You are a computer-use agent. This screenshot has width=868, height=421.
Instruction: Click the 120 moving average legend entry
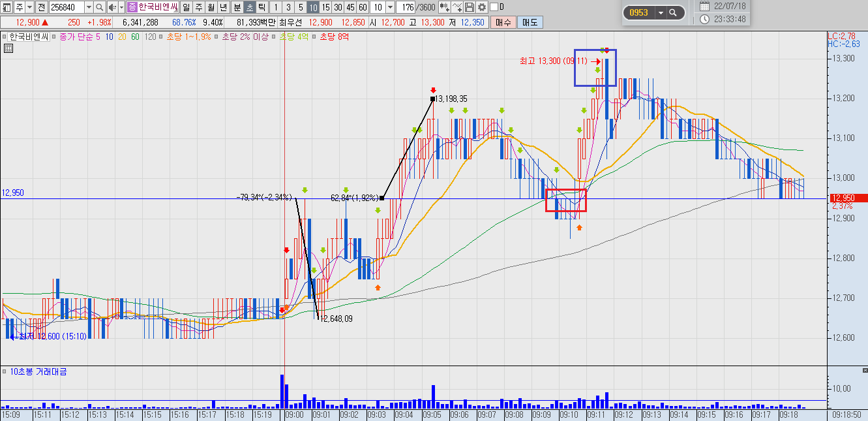click(150, 37)
